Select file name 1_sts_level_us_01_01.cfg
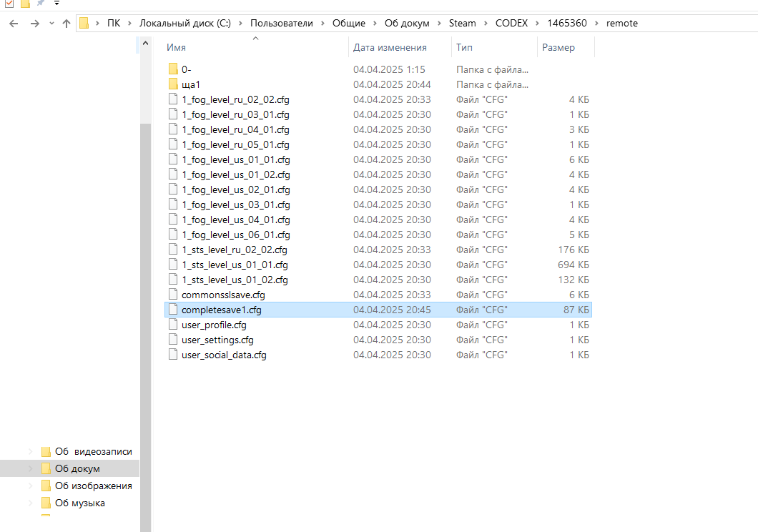 pyautogui.click(x=235, y=265)
